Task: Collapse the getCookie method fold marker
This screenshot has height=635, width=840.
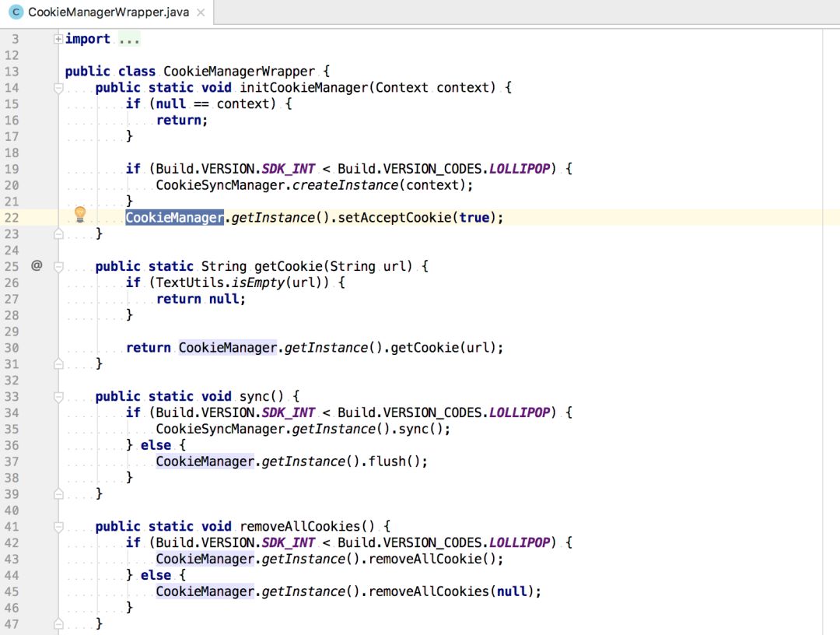Action: pos(58,266)
